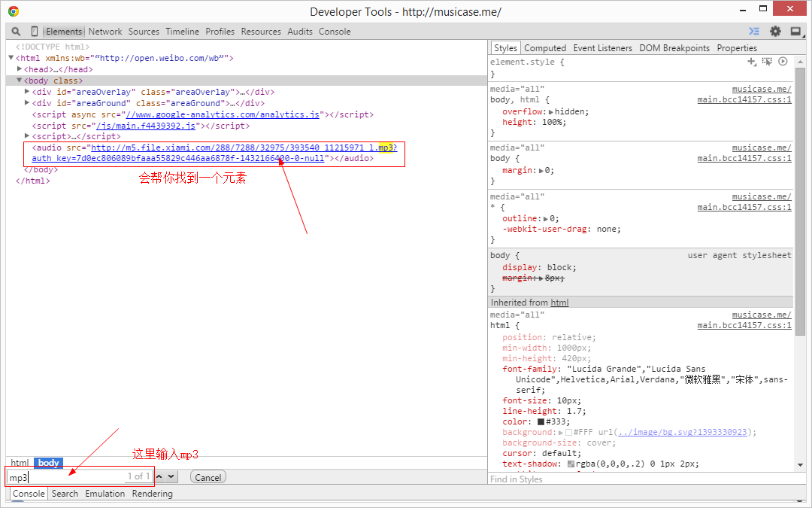This screenshot has height=508, width=812.
Task: Switch to the Network panel tab
Action: [105, 32]
